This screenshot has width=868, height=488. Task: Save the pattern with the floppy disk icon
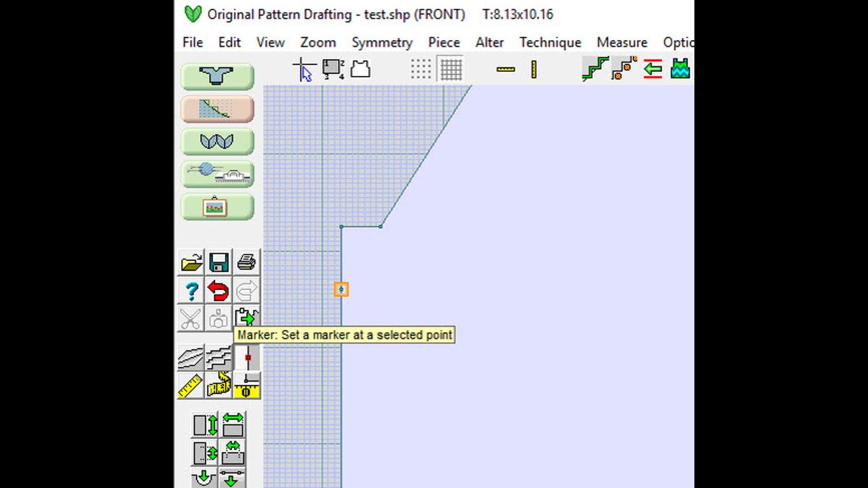pyautogui.click(x=218, y=262)
